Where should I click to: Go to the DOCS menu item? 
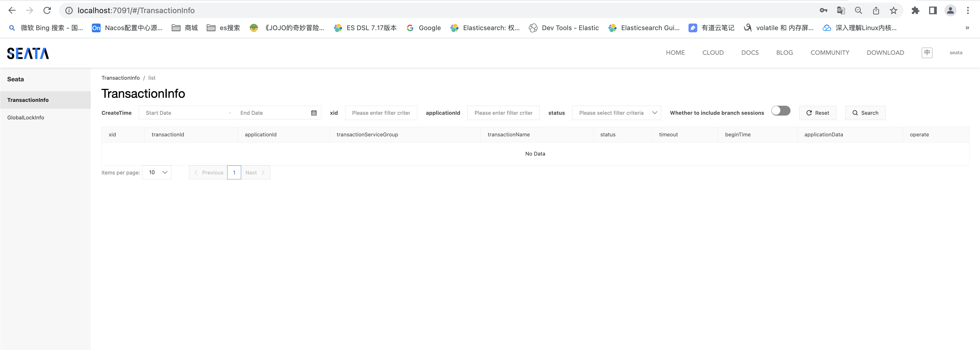coord(749,53)
